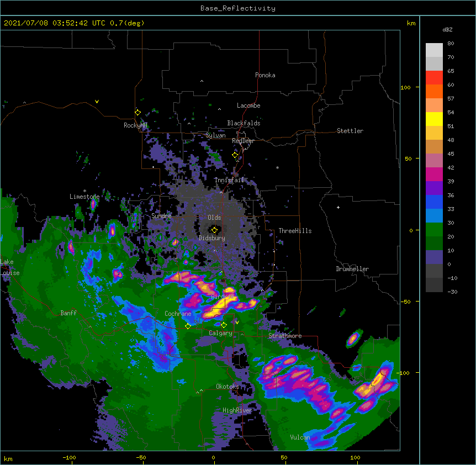
Task: Pick the blue 33-36 dBZ legend swatch
Action: (434, 202)
